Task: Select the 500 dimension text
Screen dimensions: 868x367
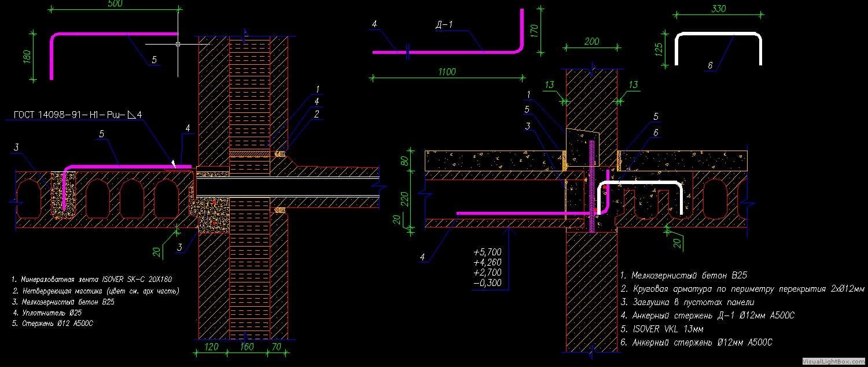Action: [114, 3]
